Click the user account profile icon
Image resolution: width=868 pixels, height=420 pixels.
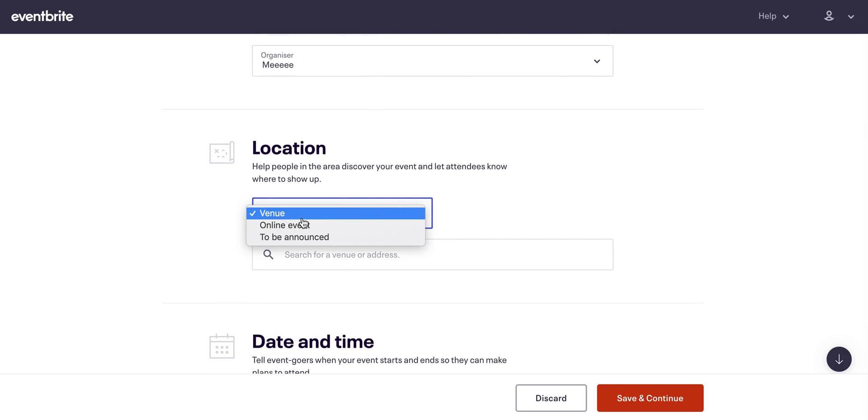point(829,16)
